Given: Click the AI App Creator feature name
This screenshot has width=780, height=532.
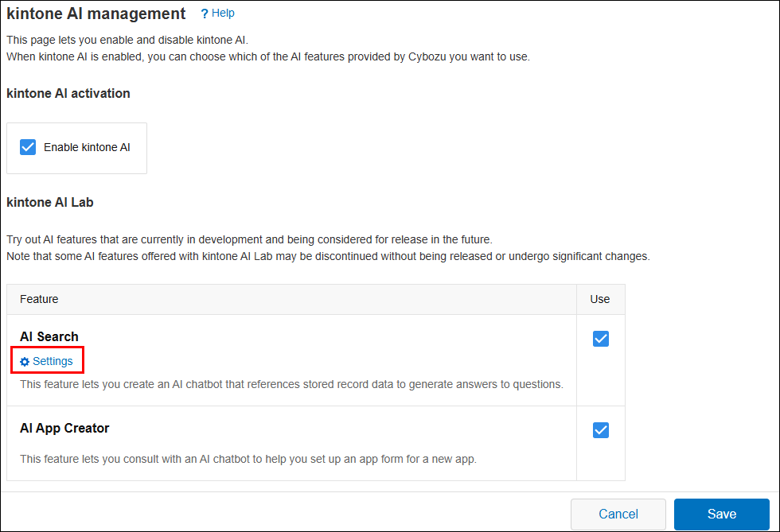Looking at the screenshot, I should click(x=64, y=428).
